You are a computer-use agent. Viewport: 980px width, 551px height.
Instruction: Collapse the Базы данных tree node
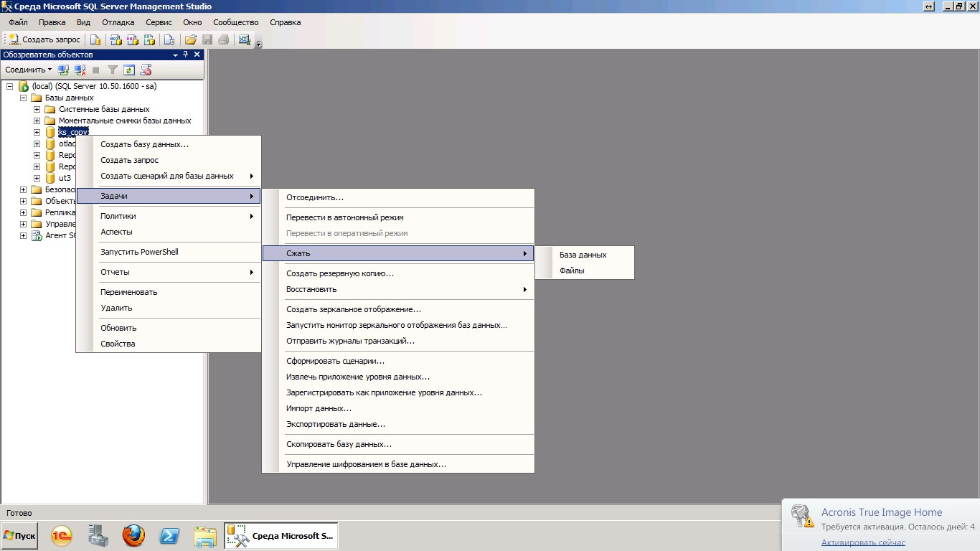pos(23,98)
